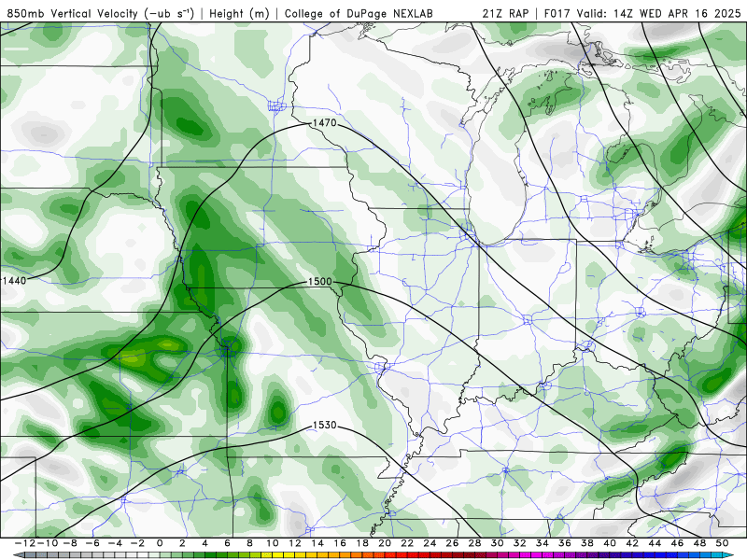Click the 1440 height contour label
The image size is (747, 560).
tap(14, 281)
